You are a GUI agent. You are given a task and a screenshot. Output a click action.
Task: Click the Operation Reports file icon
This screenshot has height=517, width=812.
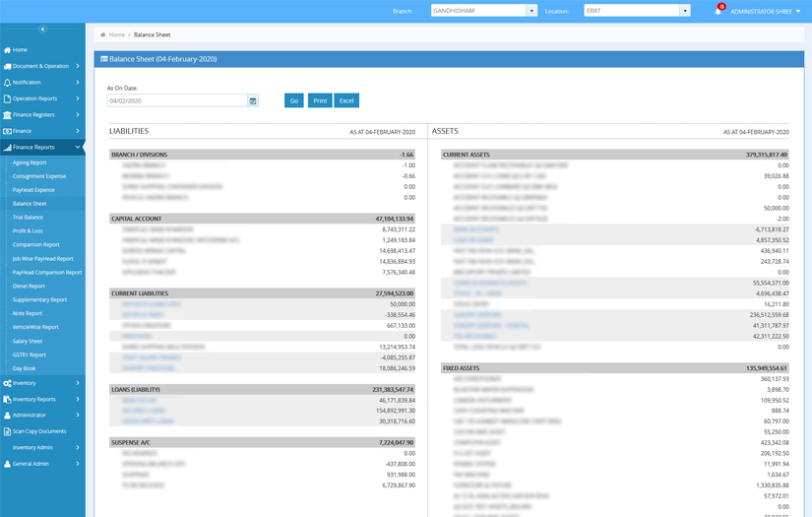(7, 98)
